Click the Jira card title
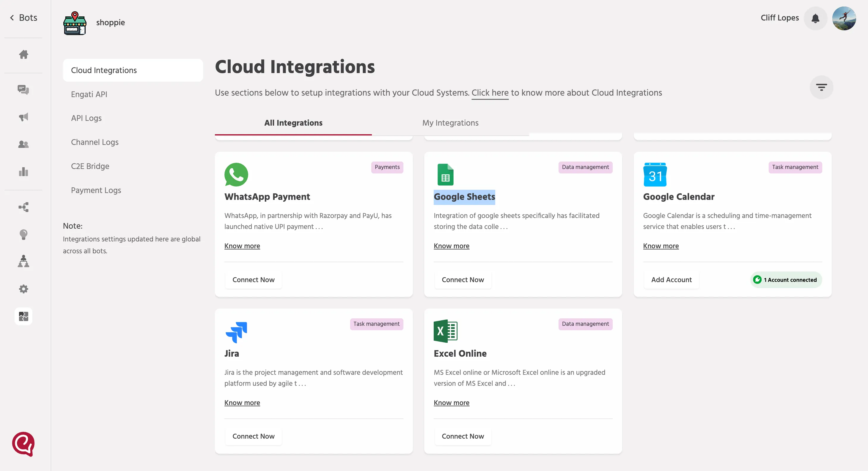868x471 pixels. click(232, 353)
